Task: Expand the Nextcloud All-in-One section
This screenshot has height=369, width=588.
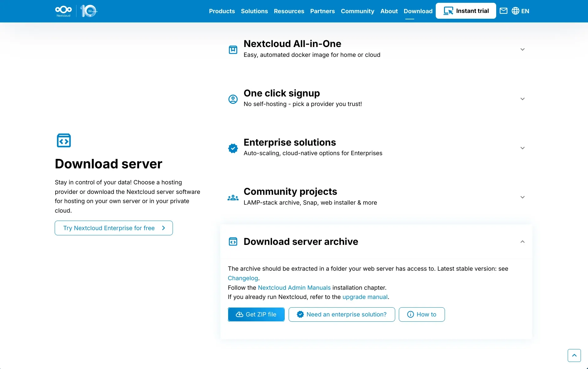Action: click(522, 49)
